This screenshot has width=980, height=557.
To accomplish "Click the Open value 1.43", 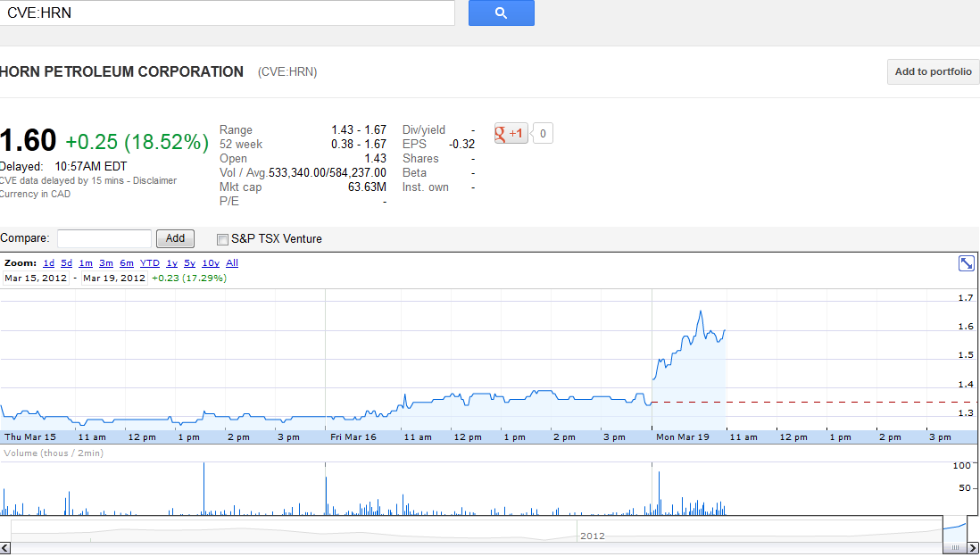I will [x=376, y=158].
